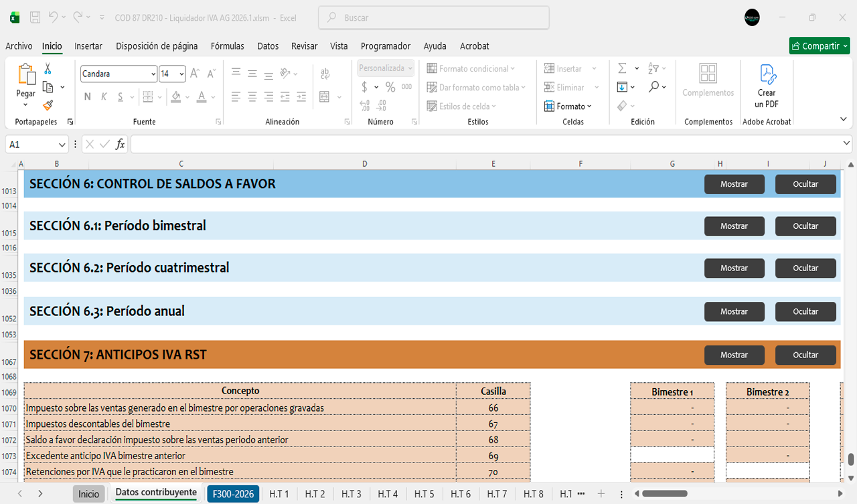Click the Save disk icon in title bar
The width and height of the screenshot is (857, 504).
click(x=35, y=17)
